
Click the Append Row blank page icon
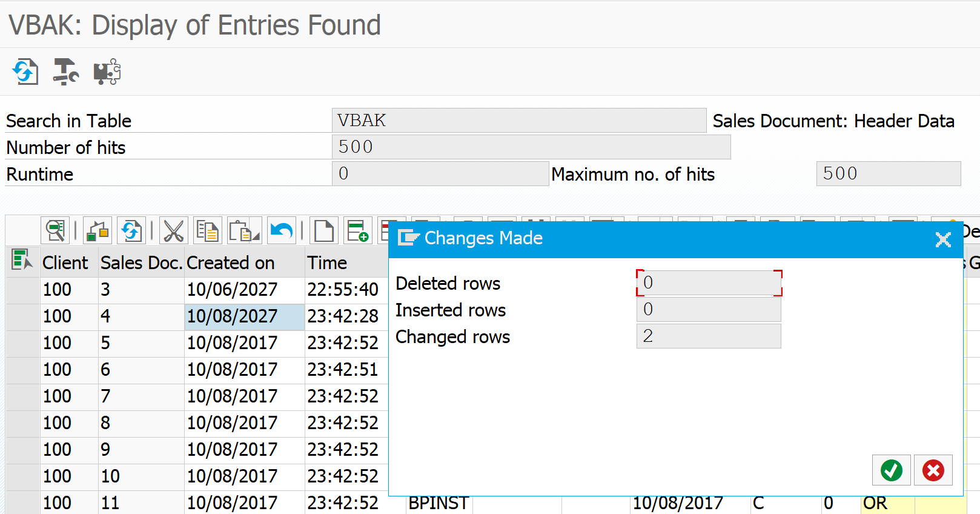coord(324,231)
